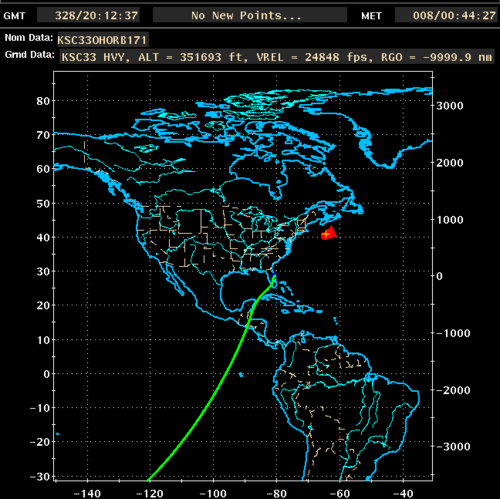Click the right axis label -2000
Image resolution: width=500 pixels, height=499 pixels.
(x=453, y=390)
